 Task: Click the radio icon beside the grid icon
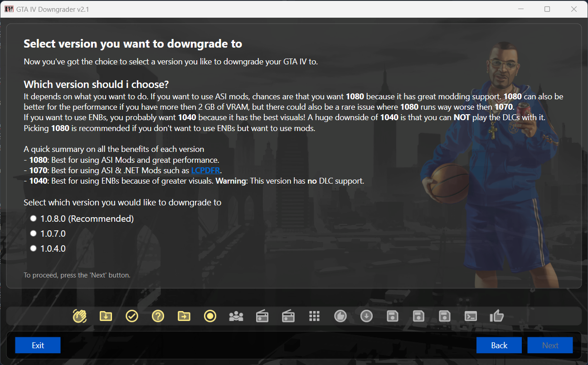pyautogui.click(x=288, y=316)
